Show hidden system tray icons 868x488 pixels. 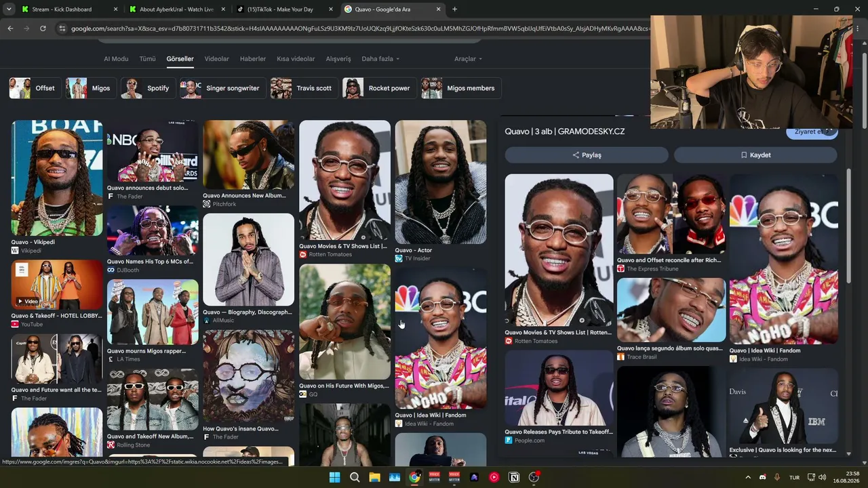coord(748,477)
